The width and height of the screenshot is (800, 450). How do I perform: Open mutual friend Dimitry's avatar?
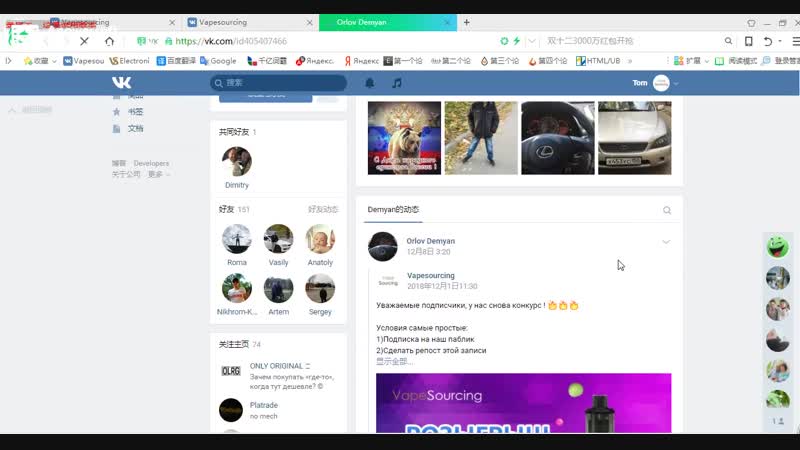point(237,161)
